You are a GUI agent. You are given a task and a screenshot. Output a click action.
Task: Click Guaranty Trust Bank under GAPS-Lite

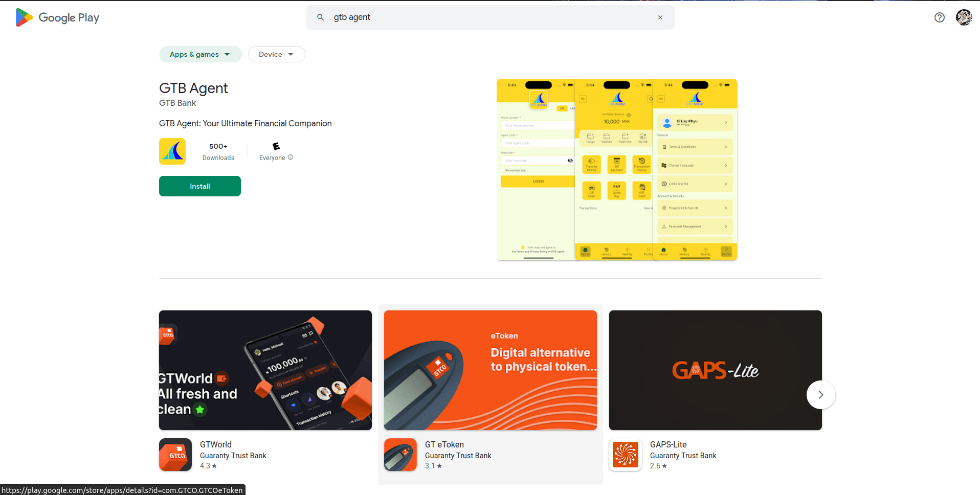point(683,456)
